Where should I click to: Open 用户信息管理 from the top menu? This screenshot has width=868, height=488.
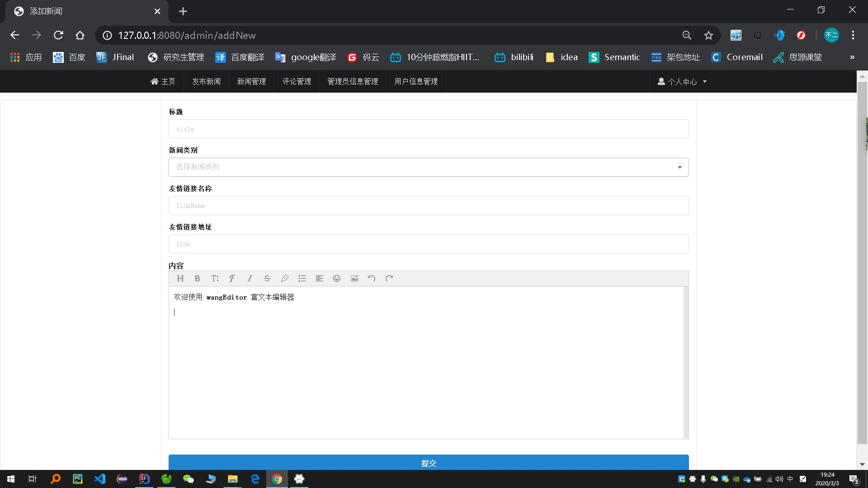click(416, 82)
